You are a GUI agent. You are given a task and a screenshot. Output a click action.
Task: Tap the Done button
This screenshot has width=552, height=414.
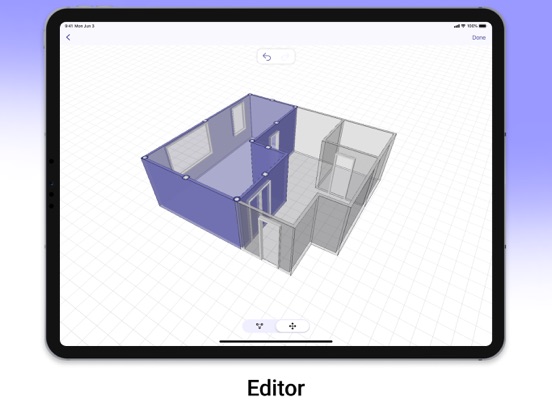478,38
